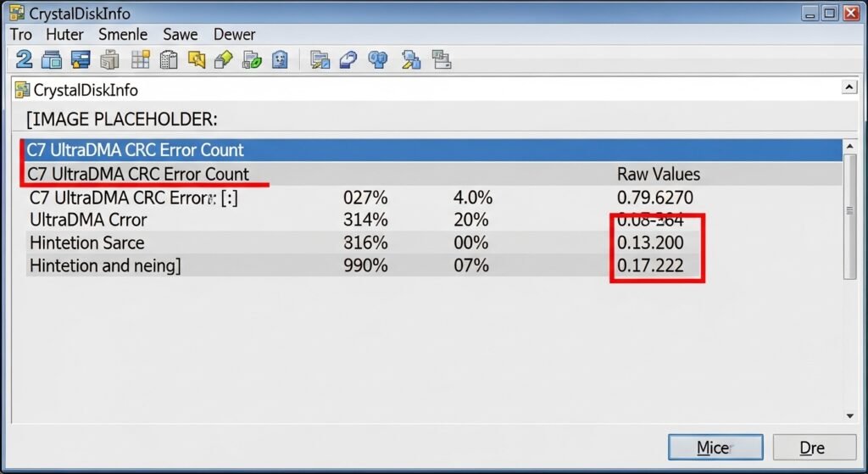The width and height of the screenshot is (868, 474).
Task: Click the grid toolbar icon
Action: coord(140,59)
